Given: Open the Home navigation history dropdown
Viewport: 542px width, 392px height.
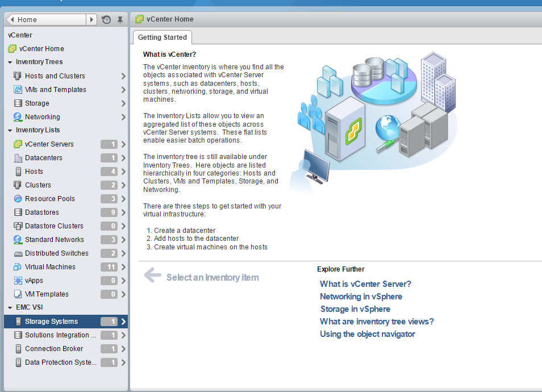Looking at the screenshot, I should coord(91,20).
